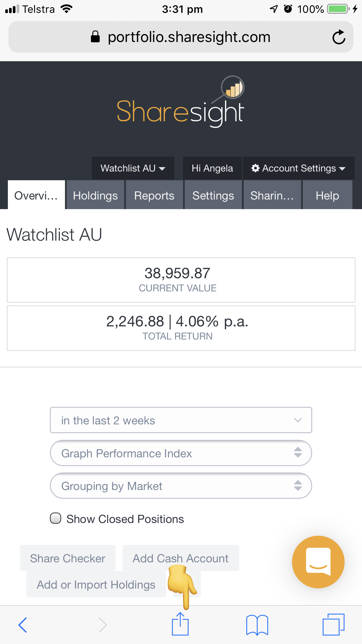Image resolution: width=362 pixels, height=644 pixels.
Task: Tap the padlock icon in address bar
Action: pos(95,37)
